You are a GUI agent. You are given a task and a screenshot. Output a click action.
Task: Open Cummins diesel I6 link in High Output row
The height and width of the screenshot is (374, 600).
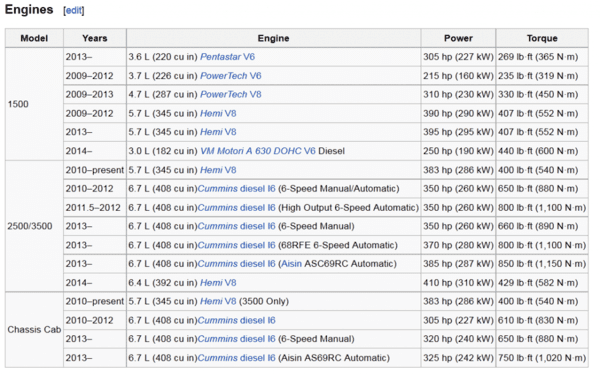[x=236, y=208]
